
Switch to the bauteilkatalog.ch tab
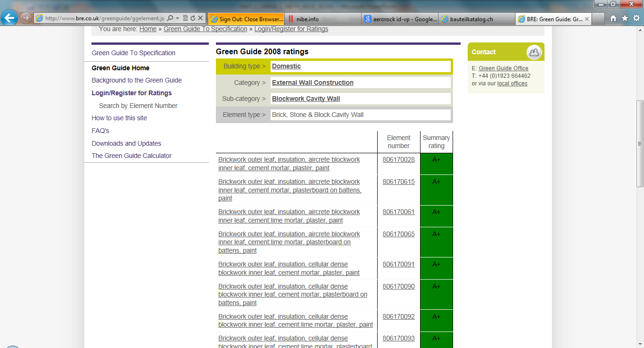476,19
